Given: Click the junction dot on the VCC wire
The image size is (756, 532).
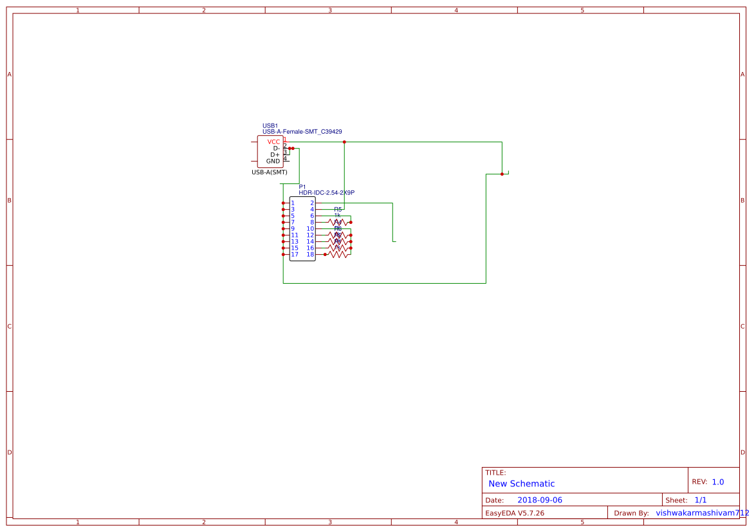Looking at the screenshot, I should [344, 142].
